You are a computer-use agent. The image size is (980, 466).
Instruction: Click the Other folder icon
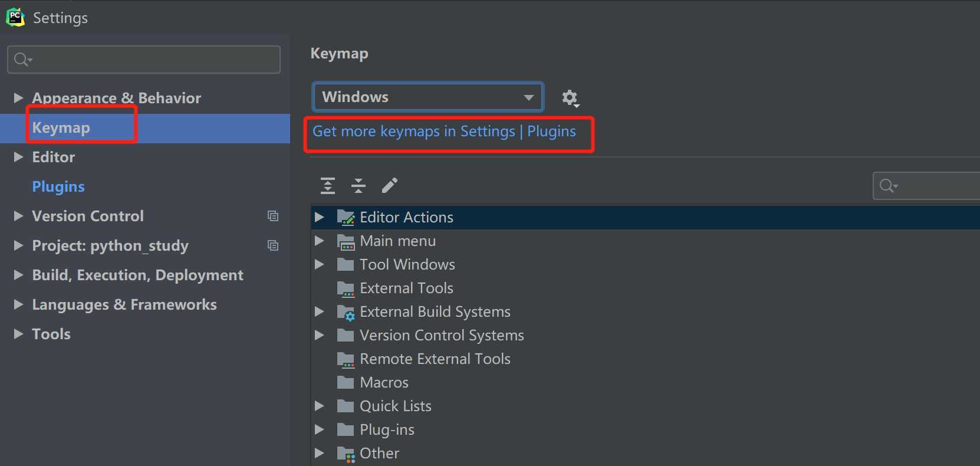(346, 454)
